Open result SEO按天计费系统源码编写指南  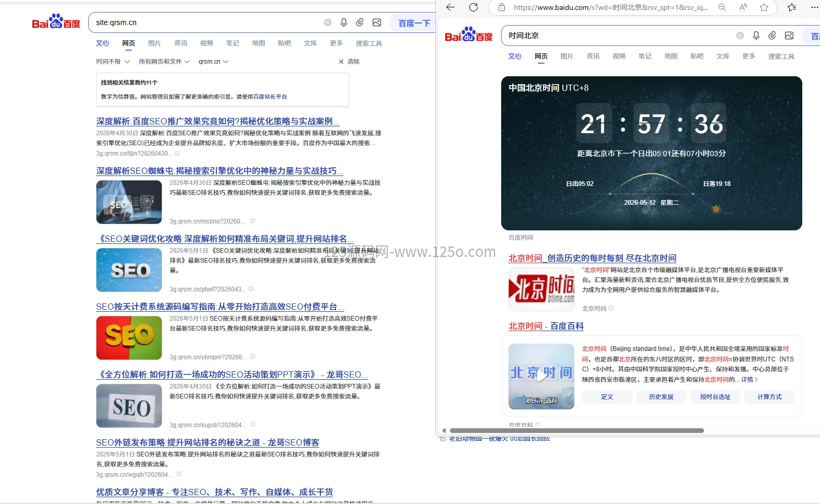point(220,307)
